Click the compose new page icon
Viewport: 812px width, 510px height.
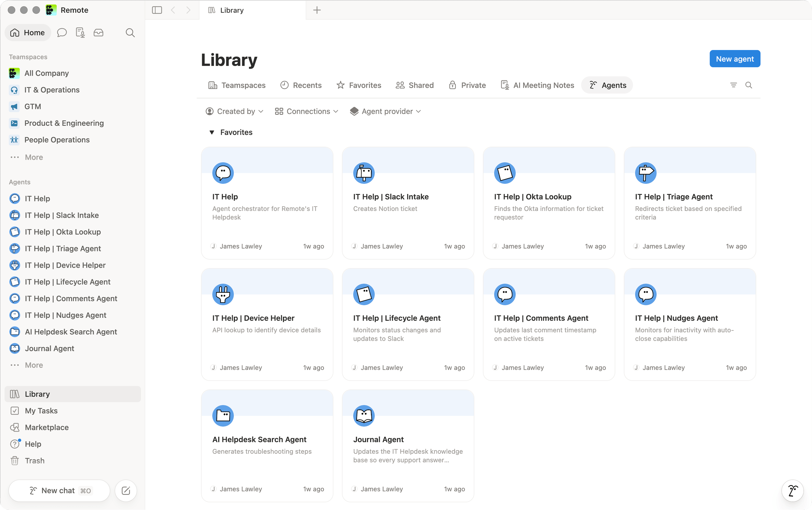(x=126, y=490)
